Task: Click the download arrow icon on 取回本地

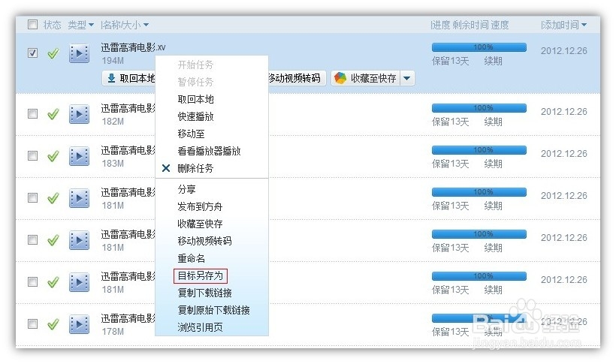Action: (111, 78)
